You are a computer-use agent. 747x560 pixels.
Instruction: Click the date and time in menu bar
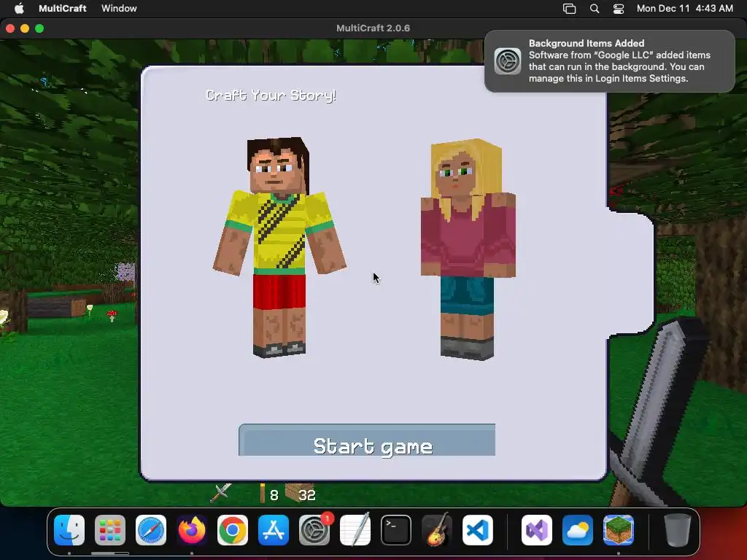(684, 8)
